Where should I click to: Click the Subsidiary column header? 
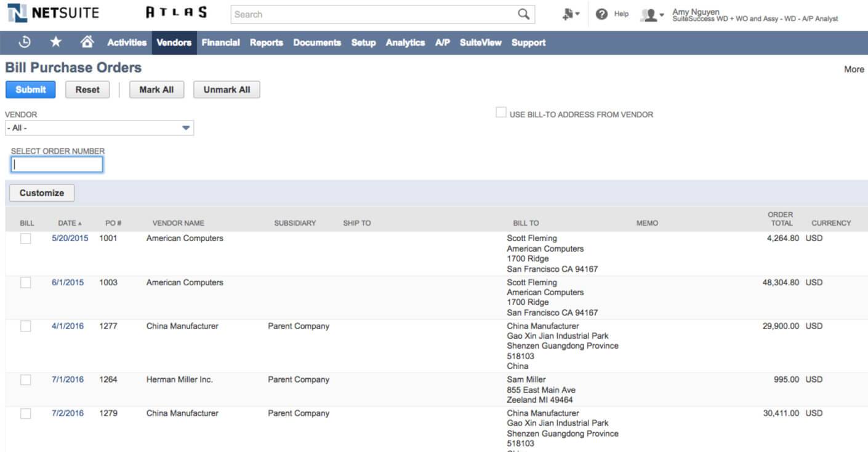(x=295, y=223)
